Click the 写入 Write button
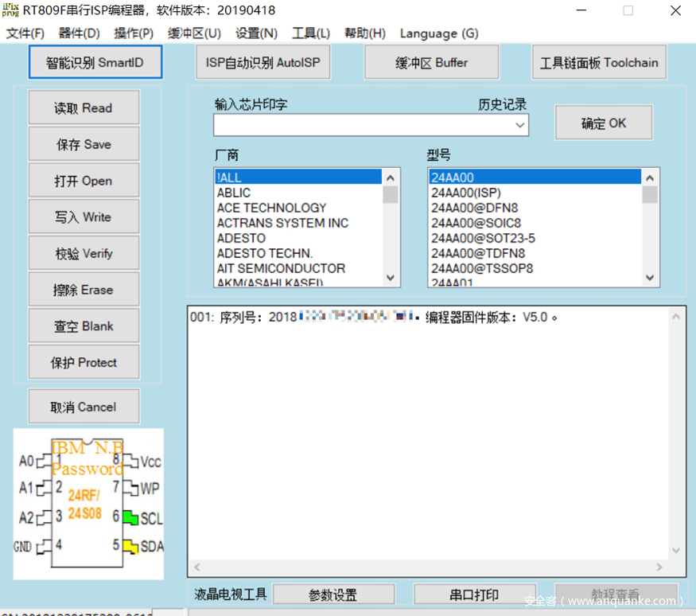 tap(84, 216)
